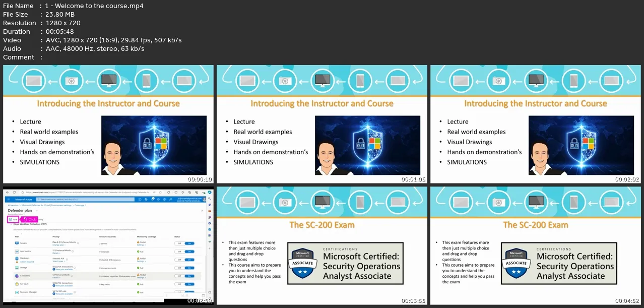Screen dimensions: 644x308
Task: Click the Storage plan icon
Action: click(x=17, y=268)
